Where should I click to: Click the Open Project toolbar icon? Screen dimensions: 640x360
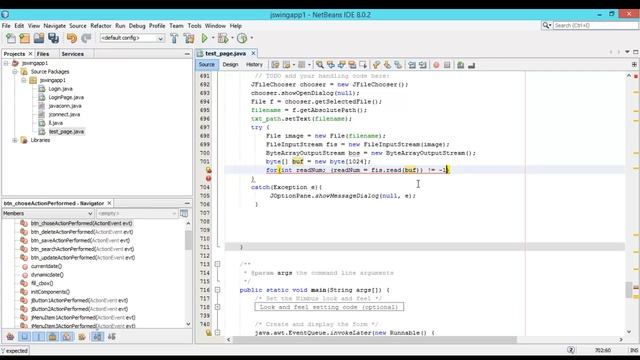39,38
